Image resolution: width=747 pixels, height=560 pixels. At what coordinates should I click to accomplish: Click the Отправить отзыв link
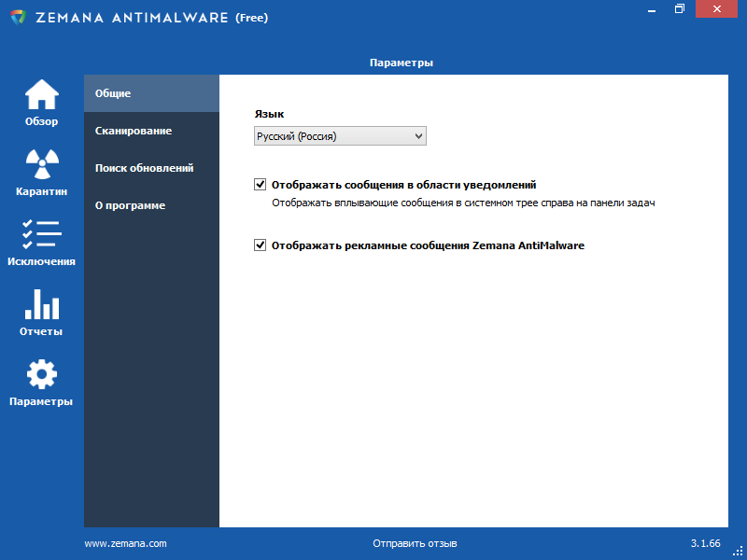tap(415, 543)
